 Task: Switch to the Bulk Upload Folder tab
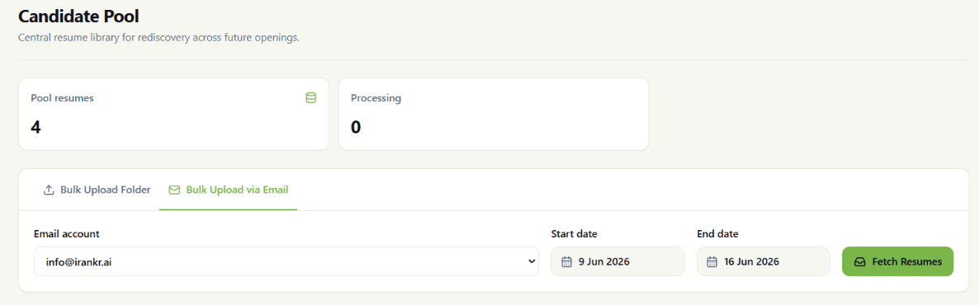97,190
